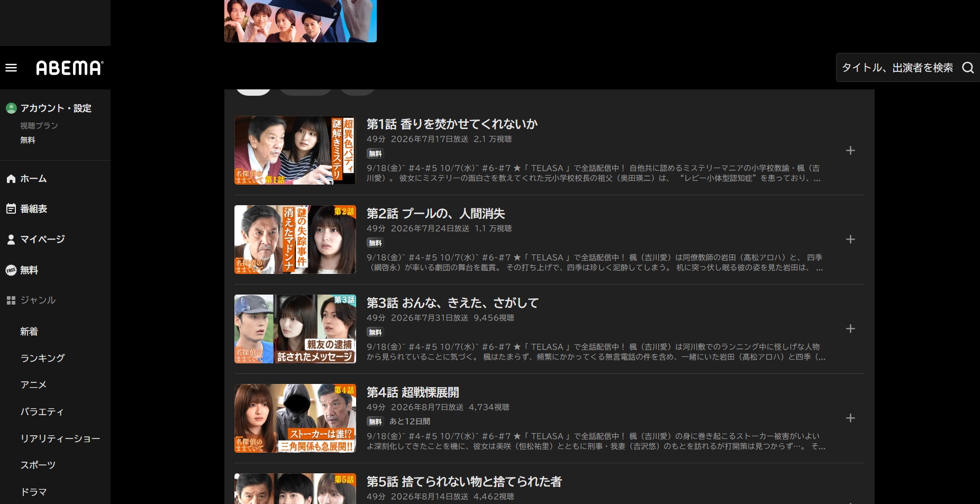Open the スポーツ genre

coord(38,465)
